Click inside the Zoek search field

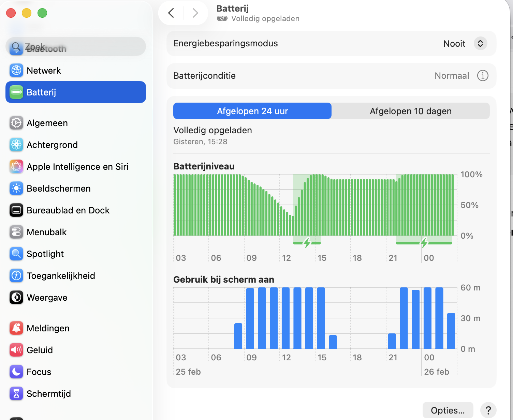pos(75,46)
